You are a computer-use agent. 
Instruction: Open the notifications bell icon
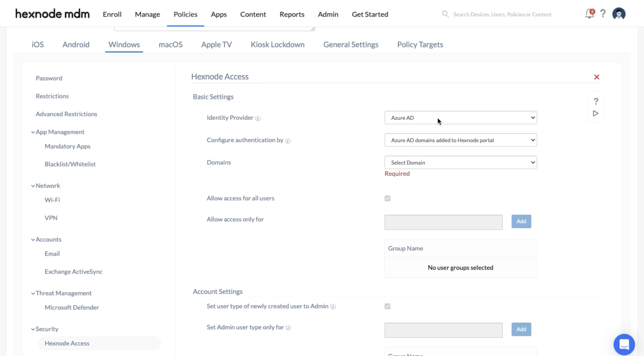589,14
